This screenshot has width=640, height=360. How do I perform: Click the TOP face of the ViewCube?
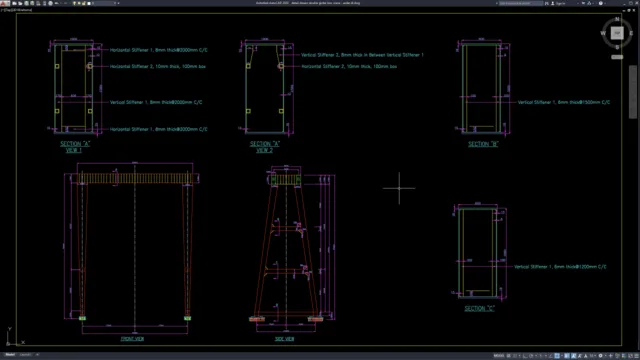617,33
